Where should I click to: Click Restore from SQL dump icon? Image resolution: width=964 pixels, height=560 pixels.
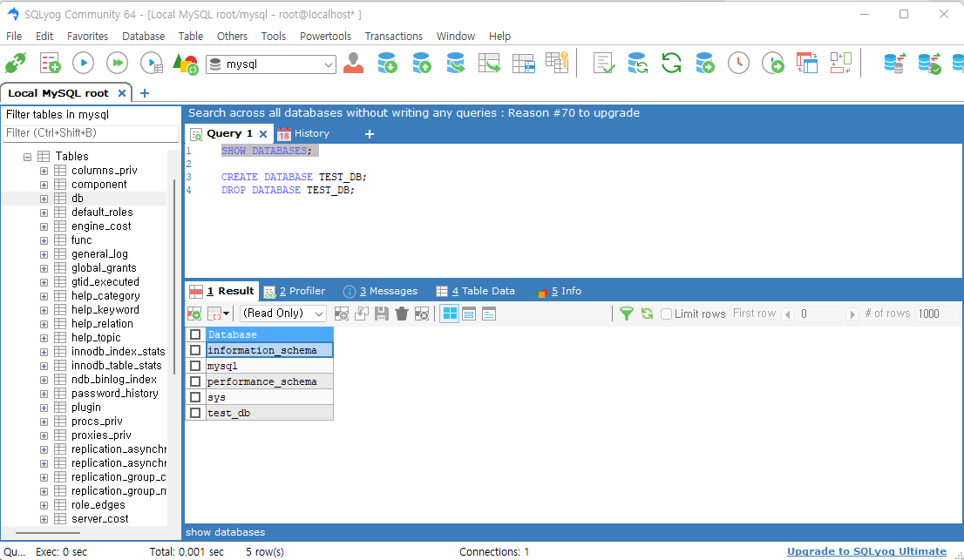coord(456,63)
